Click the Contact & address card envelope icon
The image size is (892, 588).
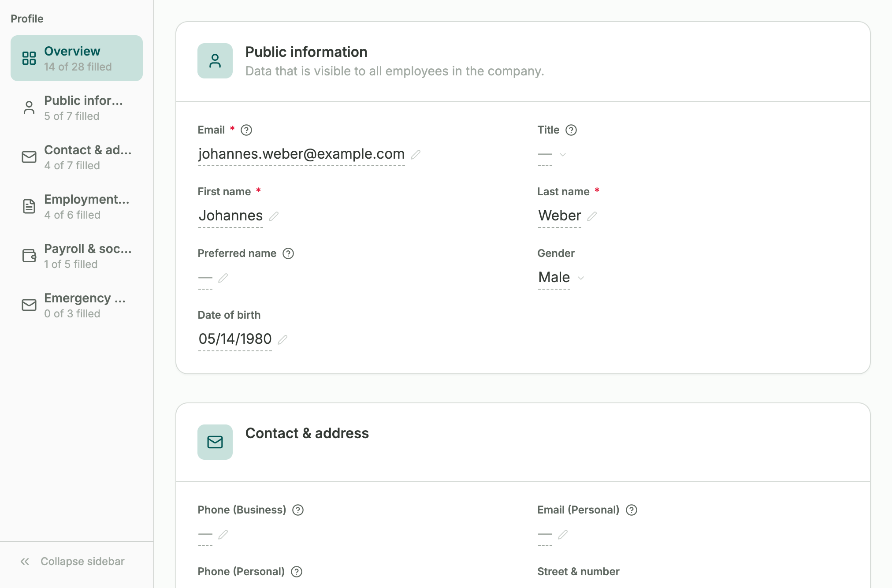coord(215,442)
